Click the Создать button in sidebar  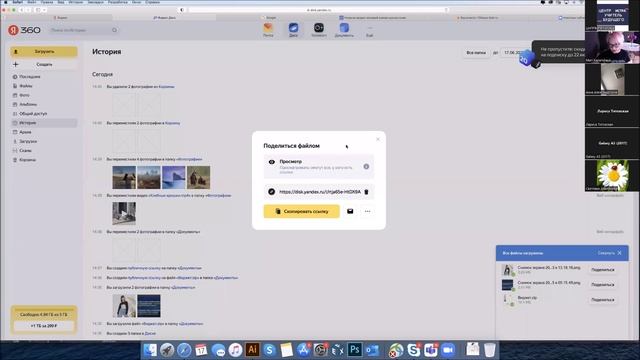coord(44,64)
